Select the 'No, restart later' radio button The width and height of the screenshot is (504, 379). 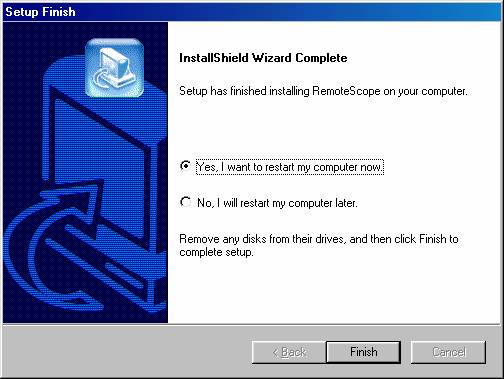pos(185,202)
